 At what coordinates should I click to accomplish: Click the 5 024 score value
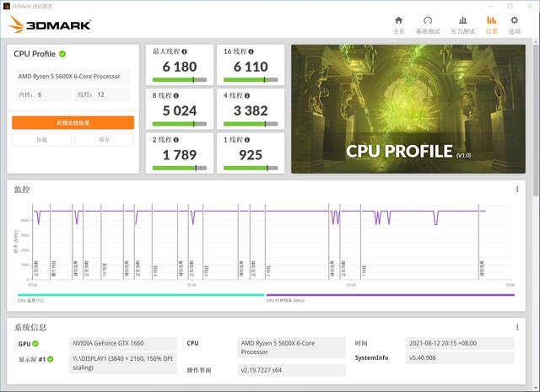pyautogui.click(x=180, y=110)
